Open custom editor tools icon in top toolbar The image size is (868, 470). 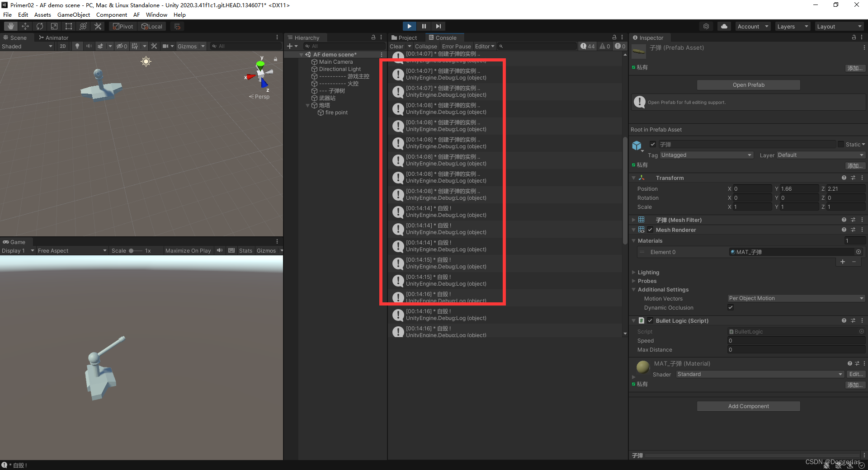click(x=98, y=26)
